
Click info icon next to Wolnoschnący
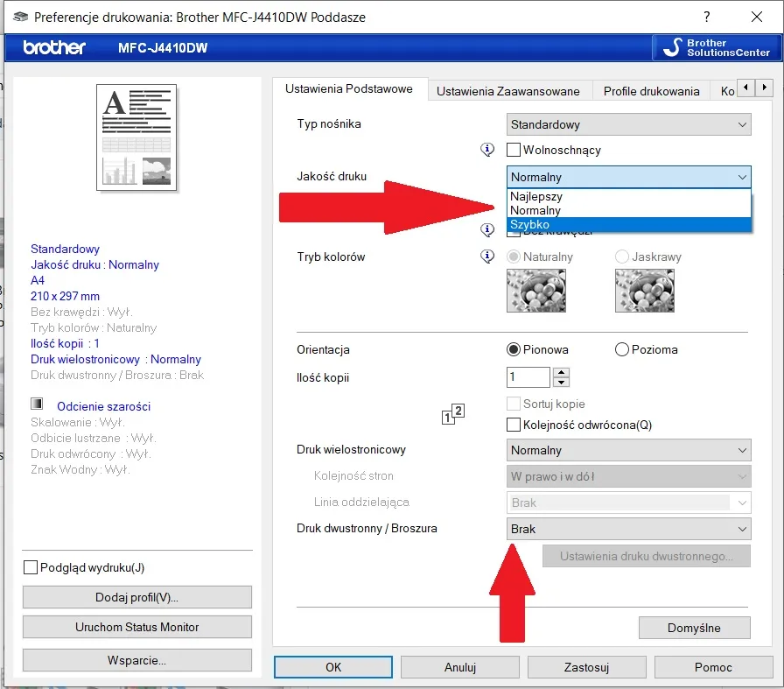[488, 151]
